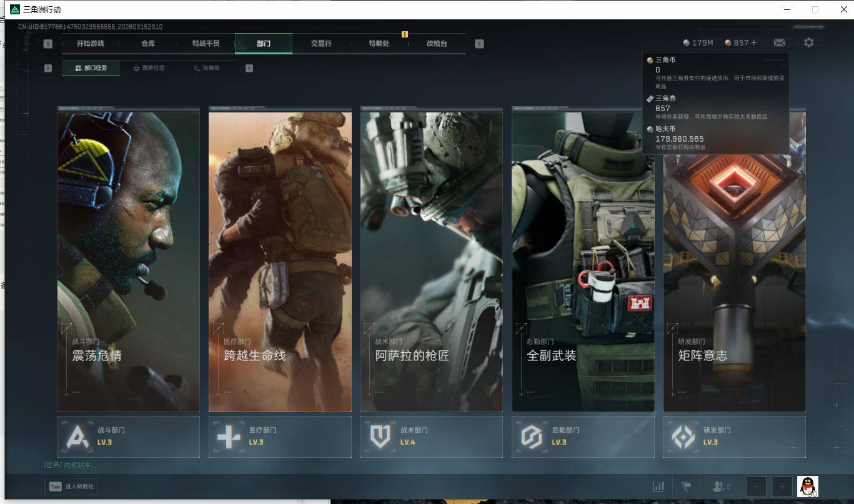The image size is (854, 504).
Task: Click the plus next to 857 currency
Action: tap(753, 42)
